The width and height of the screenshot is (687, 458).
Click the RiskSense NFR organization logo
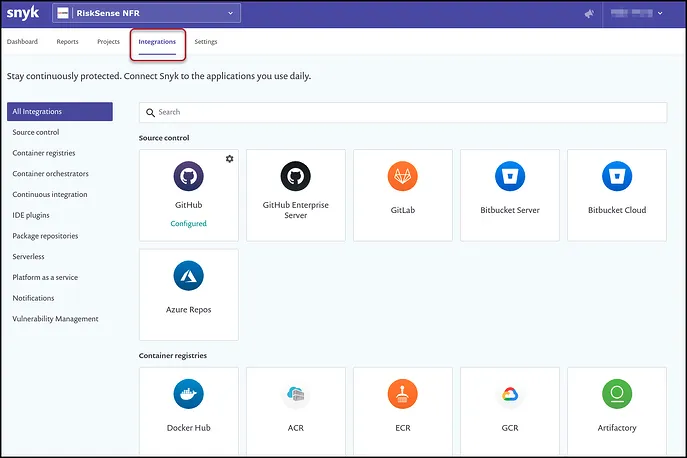63,13
